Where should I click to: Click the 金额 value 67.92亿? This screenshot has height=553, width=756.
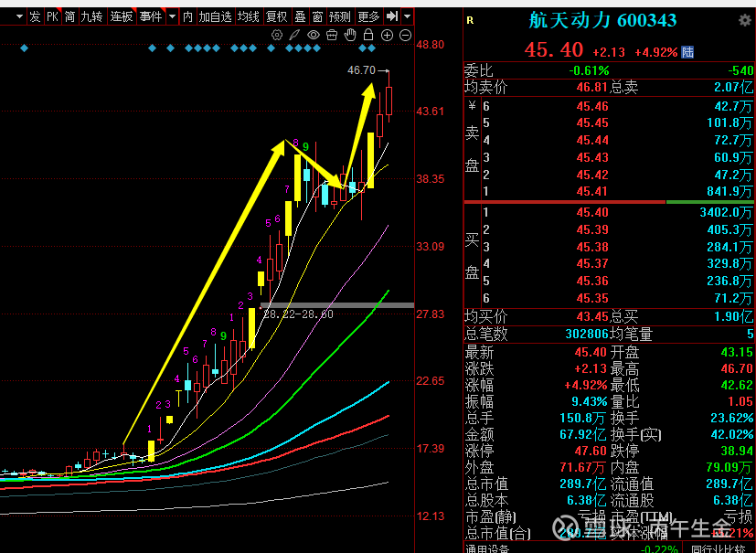pyautogui.click(x=583, y=434)
